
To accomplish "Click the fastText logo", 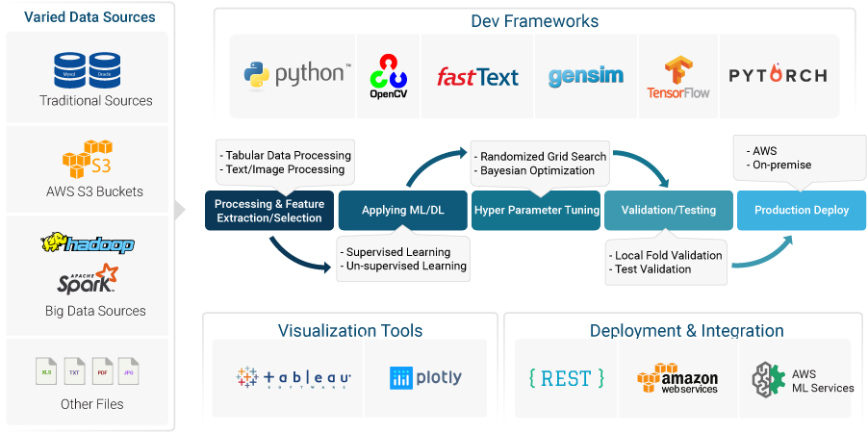I will [x=477, y=77].
